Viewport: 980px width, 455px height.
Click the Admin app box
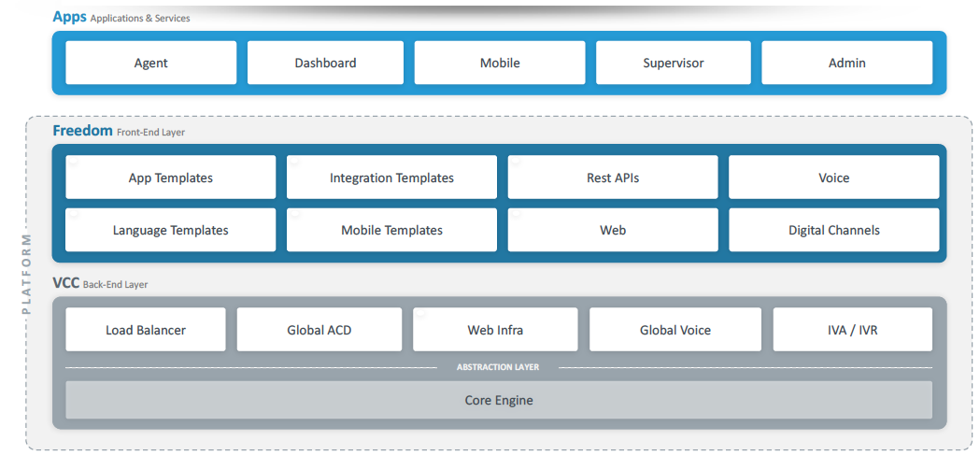pos(846,64)
